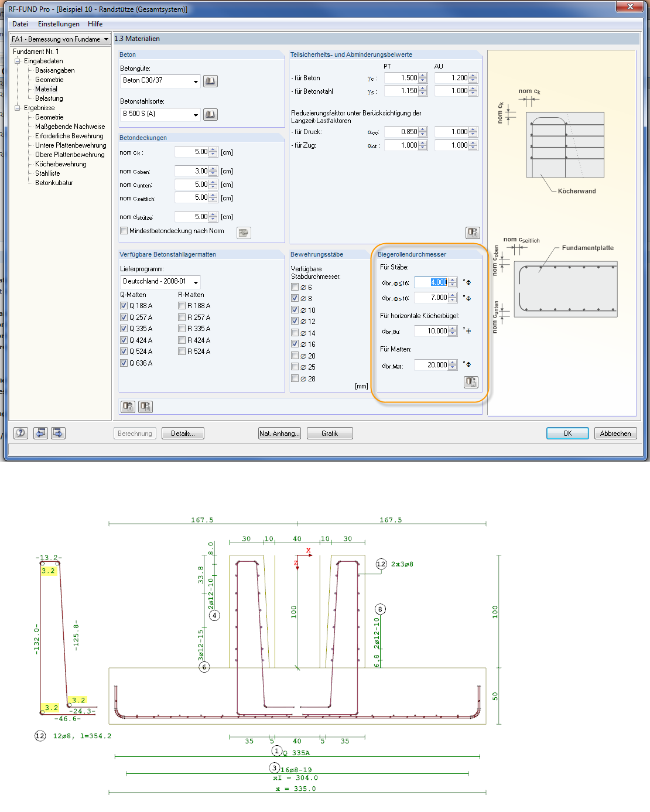Go to next input window icon
The image size is (650, 812).
[58, 433]
